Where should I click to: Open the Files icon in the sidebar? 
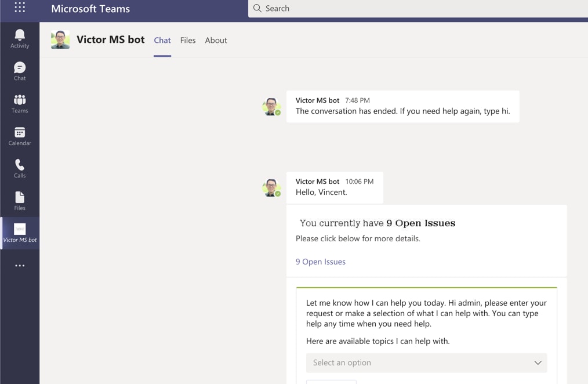pos(20,200)
